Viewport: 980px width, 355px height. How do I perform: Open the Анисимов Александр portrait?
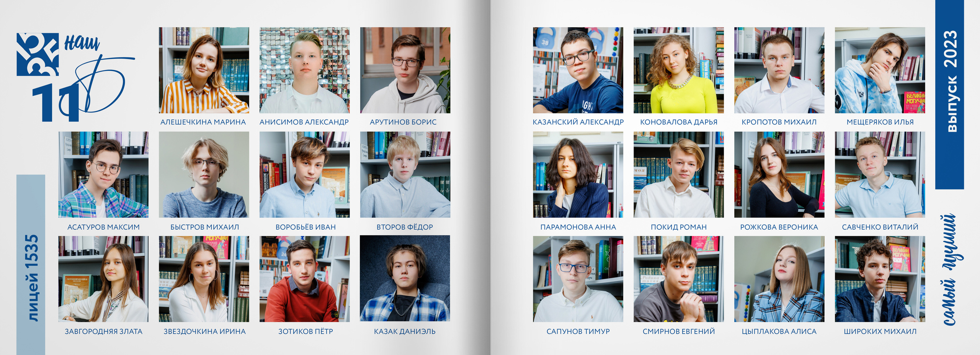coord(305,70)
